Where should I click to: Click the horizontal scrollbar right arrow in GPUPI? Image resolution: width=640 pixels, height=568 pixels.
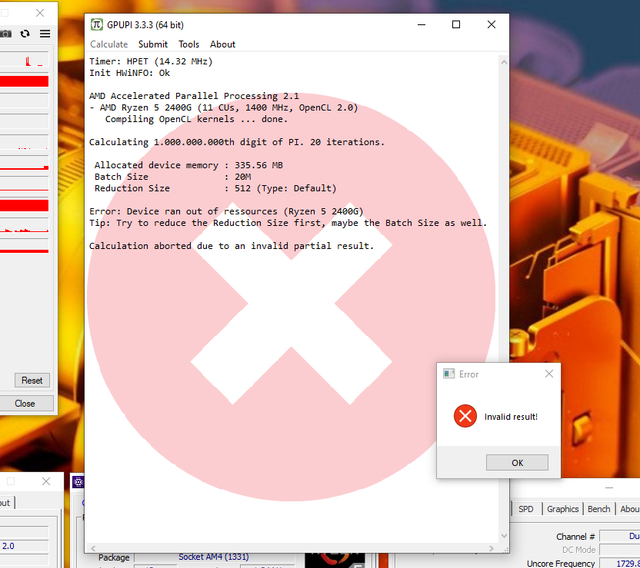(x=491, y=548)
